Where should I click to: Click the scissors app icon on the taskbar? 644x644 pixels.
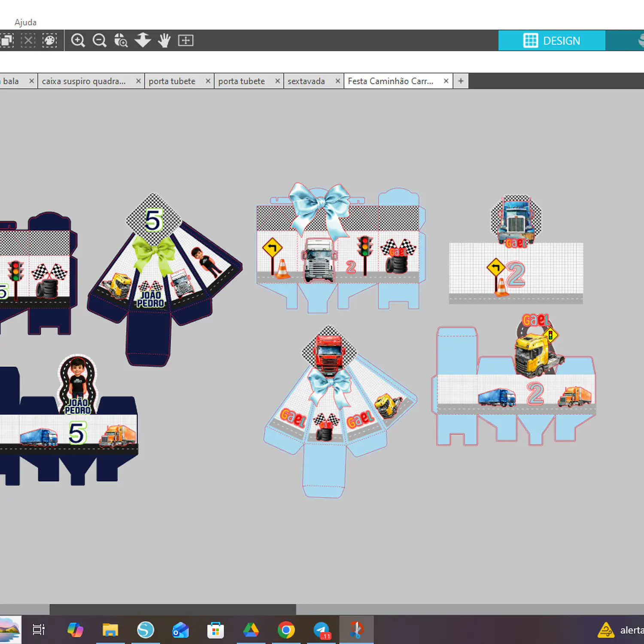point(356,630)
